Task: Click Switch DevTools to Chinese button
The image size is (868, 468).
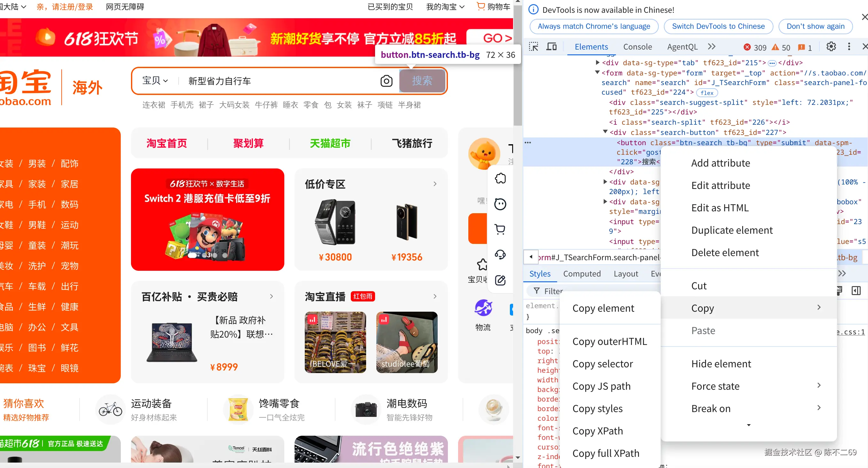Action: (718, 26)
